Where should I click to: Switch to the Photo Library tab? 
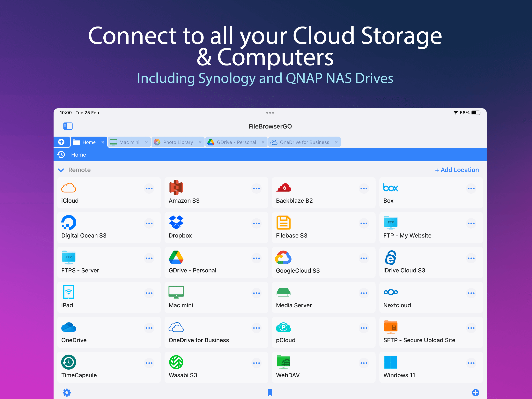point(178,142)
